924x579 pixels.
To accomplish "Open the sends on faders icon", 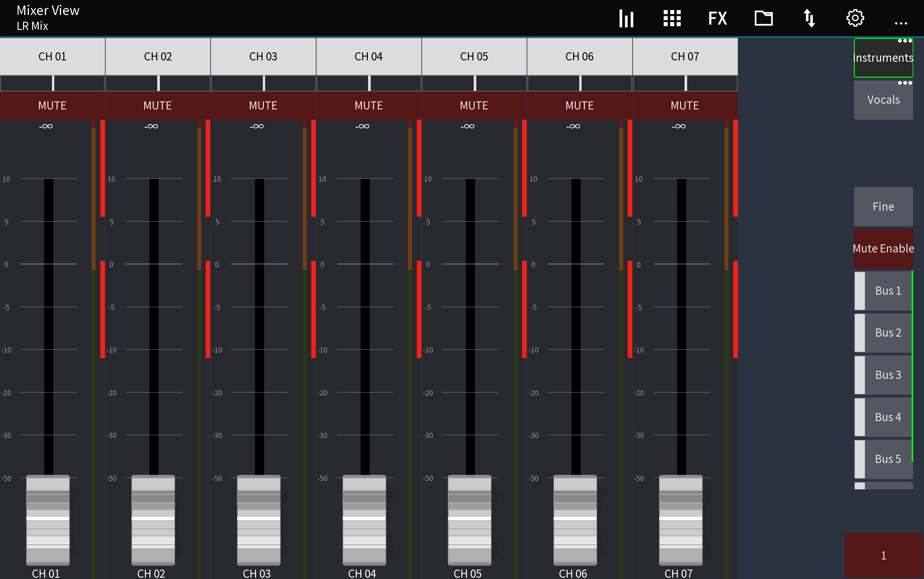I will (x=810, y=18).
